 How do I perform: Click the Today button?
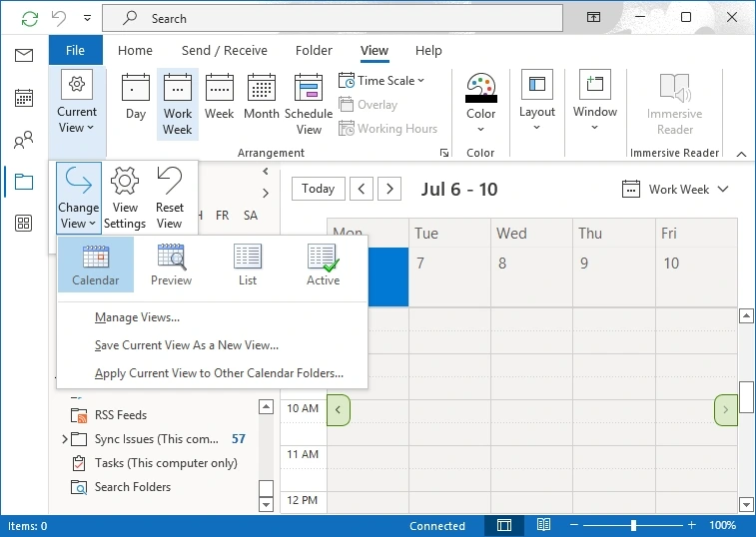319,189
